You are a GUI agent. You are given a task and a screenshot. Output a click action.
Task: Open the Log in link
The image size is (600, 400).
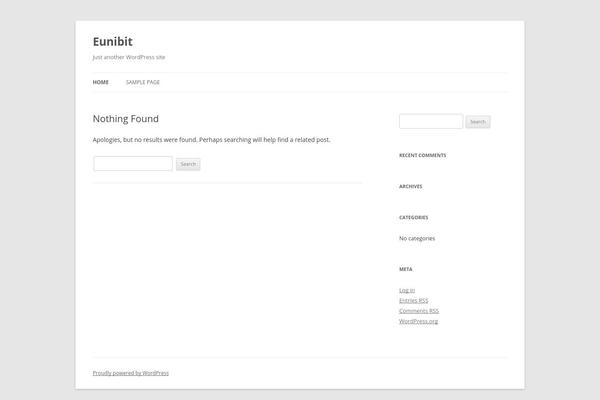pyautogui.click(x=407, y=291)
